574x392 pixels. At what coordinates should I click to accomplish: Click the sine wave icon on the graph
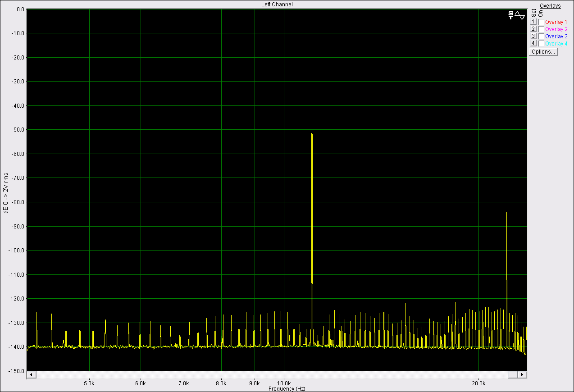519,15
